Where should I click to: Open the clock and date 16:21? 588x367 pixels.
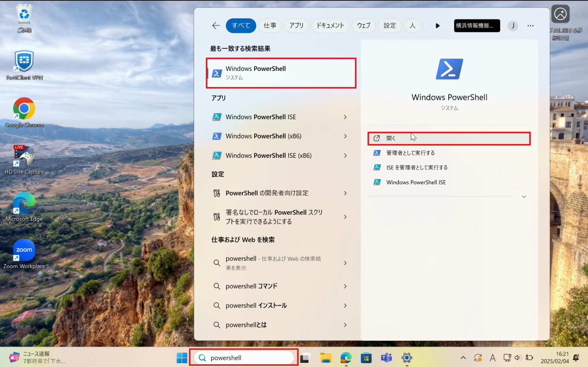tap(555, 358)
